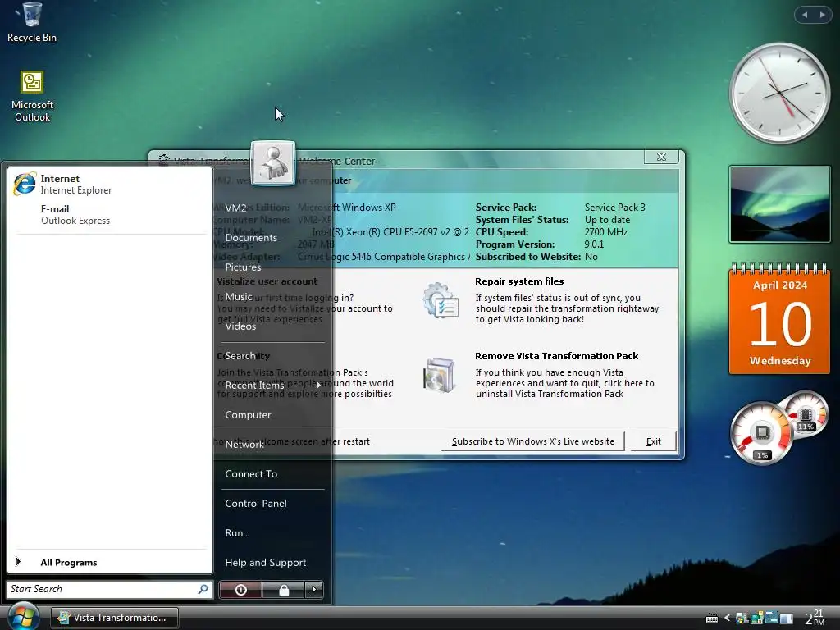Open E-mail Outlook Express entry
This screenshot has height=630, width=840.
pos(110,214)
